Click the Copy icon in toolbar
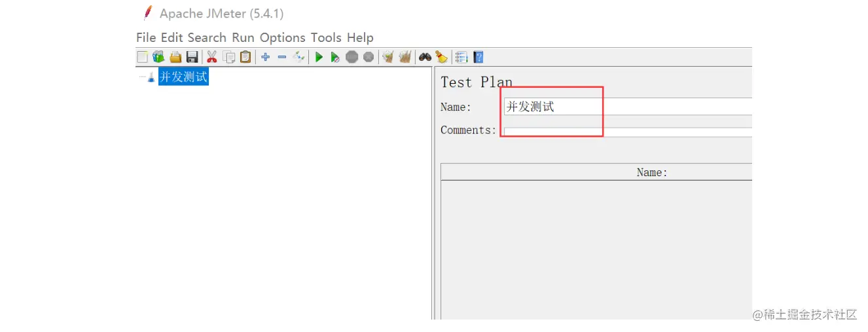Image resolution: width=868 pixels, height=332 pixels. (x=228, y=57)
